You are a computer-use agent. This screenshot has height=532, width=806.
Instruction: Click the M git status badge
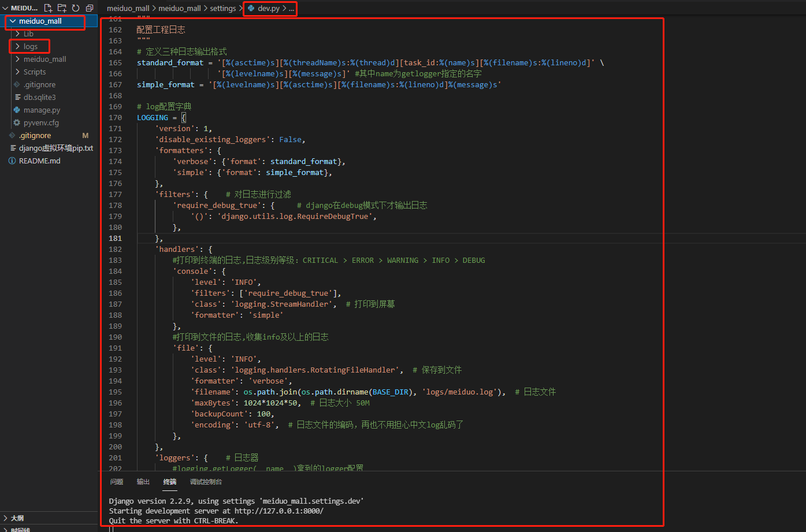(x=86, y=135)
